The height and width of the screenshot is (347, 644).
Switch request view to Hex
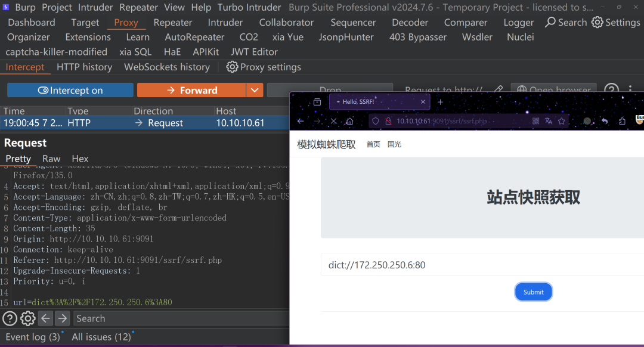(x=80, y=159)
